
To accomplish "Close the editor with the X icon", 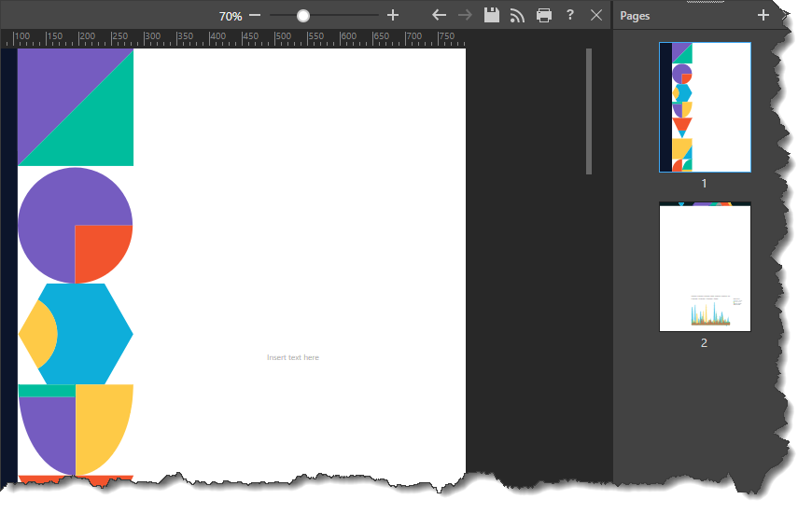I will click(596, 15).
